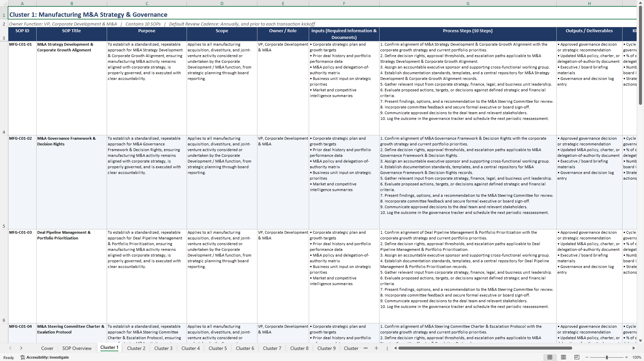Click the 100% zoom level
Image resolution: width=644 pixels, height=361 pixels.
click(637, 357)
